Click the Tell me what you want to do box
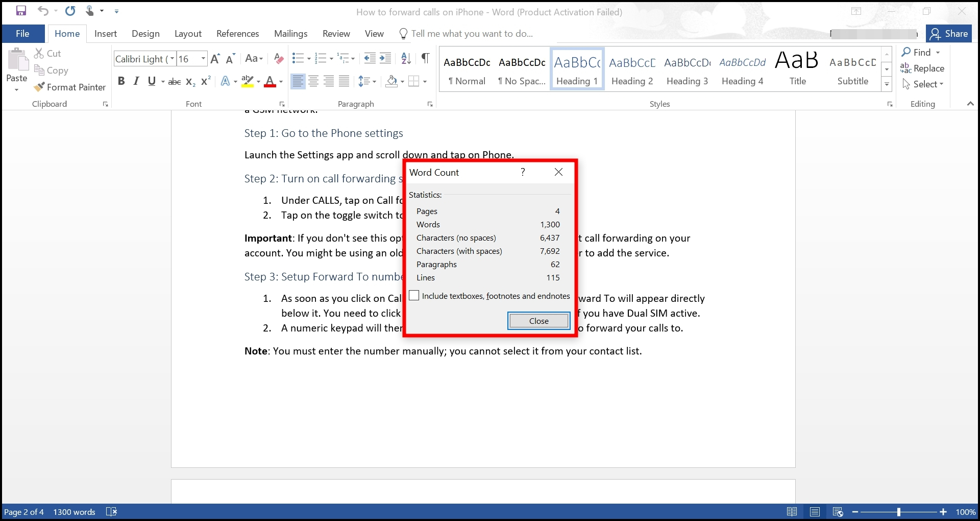Image resolution: width=980 pixels, height=521 pixels. 472,34
